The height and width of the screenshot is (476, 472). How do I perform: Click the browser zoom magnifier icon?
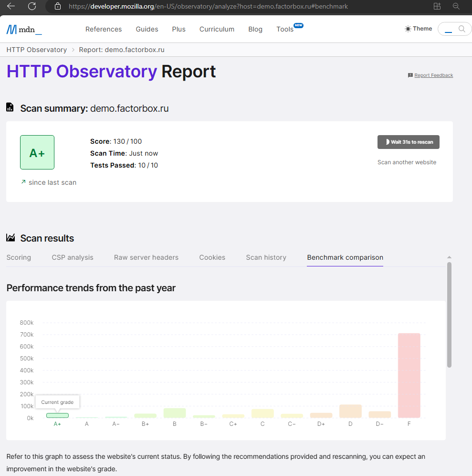click(x=456, y=6)
